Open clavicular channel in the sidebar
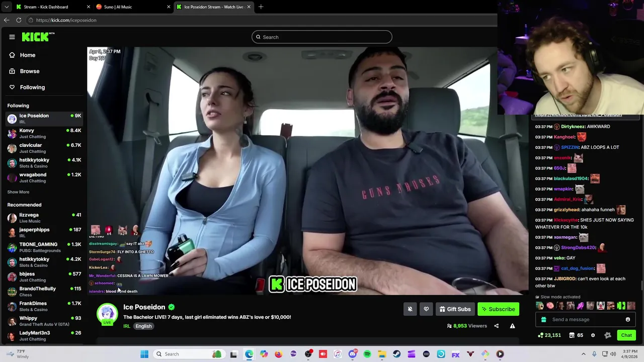The width and height of the screenshot is (644, 362). tap(44, 148)
